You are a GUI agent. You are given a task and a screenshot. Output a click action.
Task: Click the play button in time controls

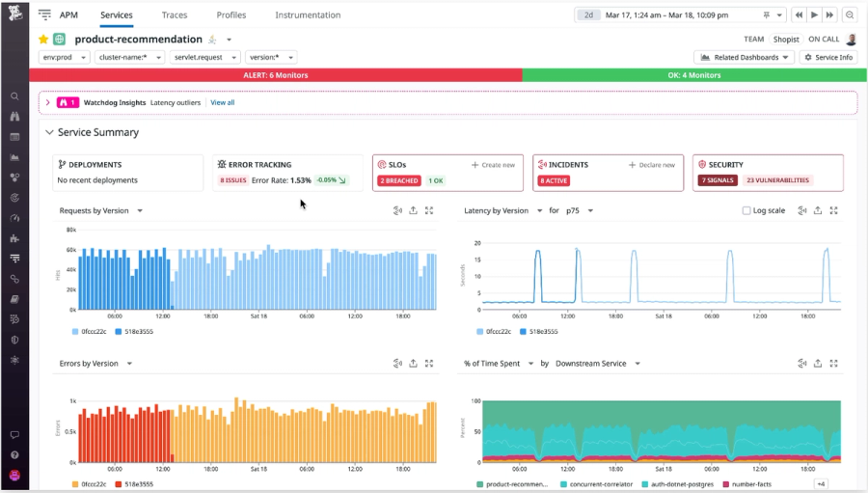(814, 15)
